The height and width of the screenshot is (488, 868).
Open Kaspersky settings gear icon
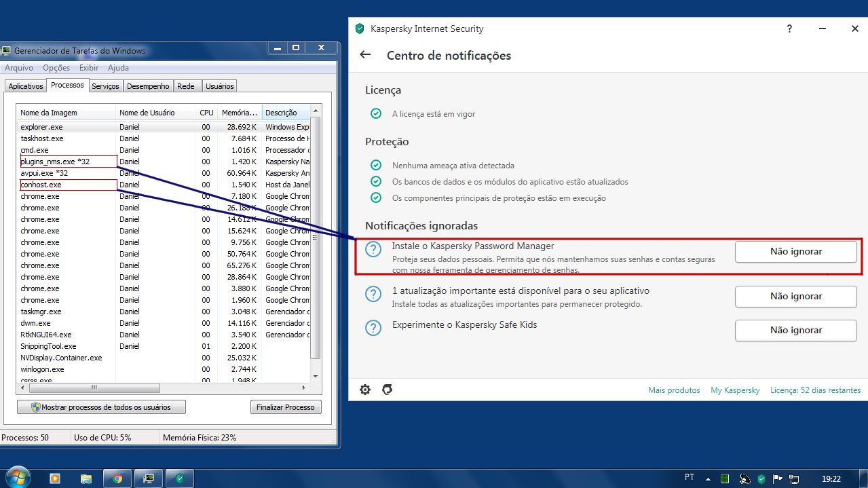click(x=365, y=390)
